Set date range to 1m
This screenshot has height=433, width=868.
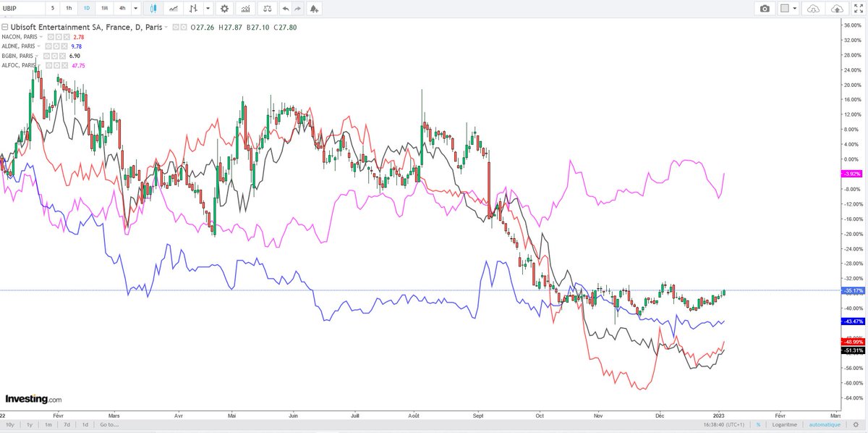click(x=48, y=425)
